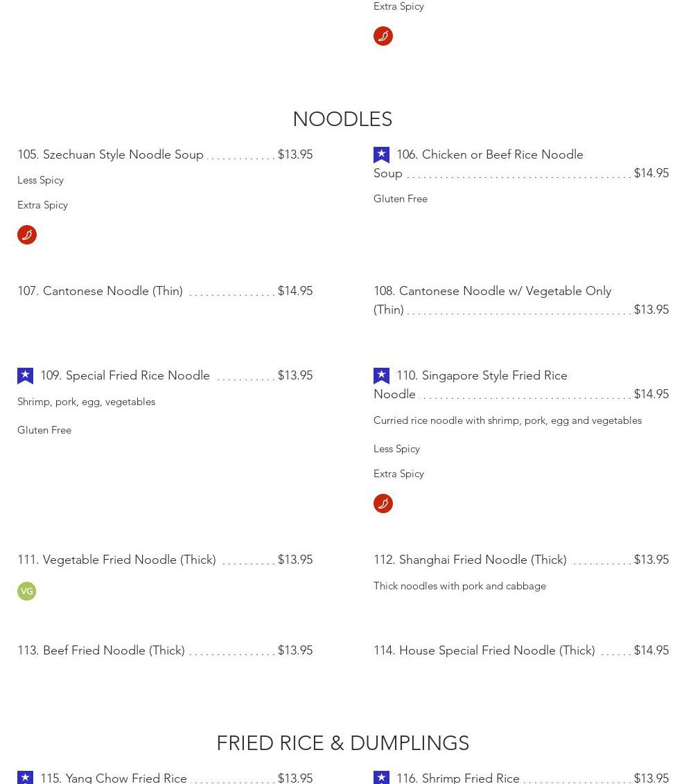
Task: Click the NOODLES section heading
Action: coord(342,119)
